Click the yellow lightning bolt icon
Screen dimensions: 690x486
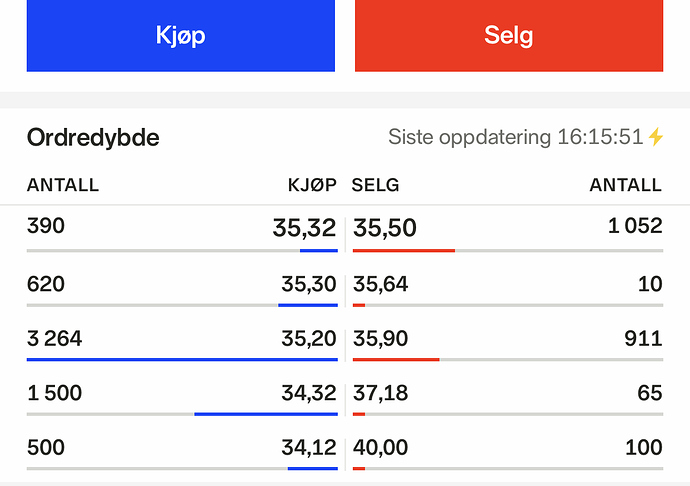click(x=656, y=137)
